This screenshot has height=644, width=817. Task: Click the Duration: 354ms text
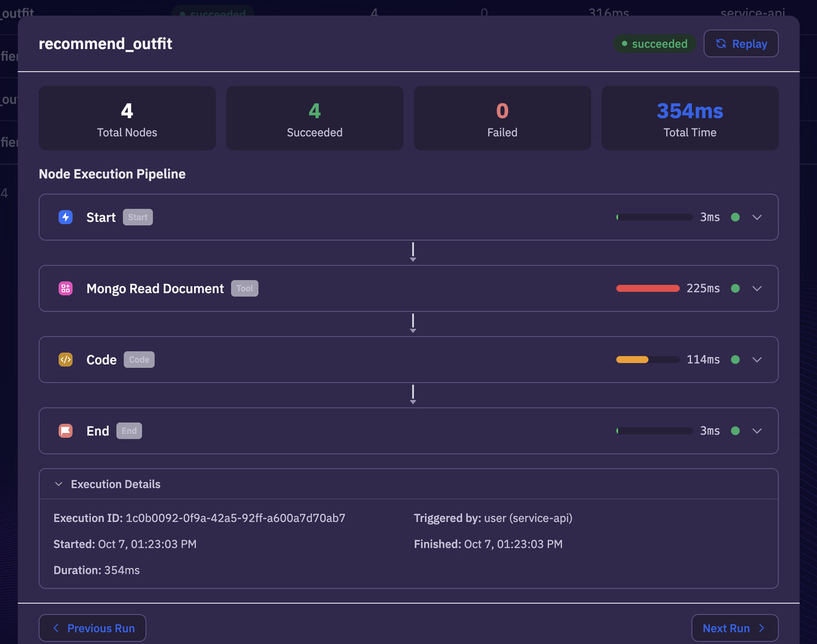click(x=97, y=570)
